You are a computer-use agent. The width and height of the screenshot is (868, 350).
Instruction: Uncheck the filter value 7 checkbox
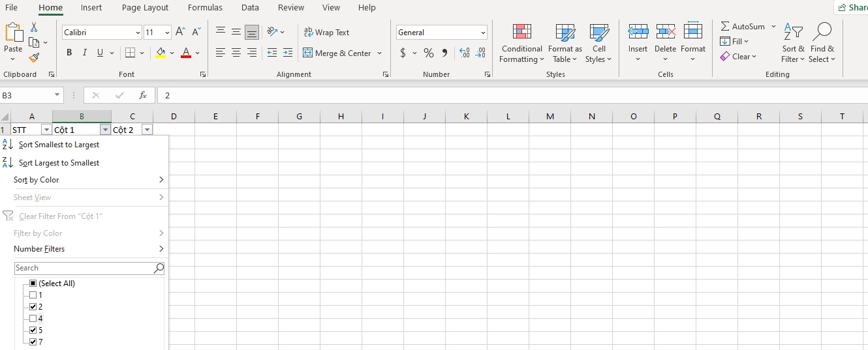tap(33, 342)
